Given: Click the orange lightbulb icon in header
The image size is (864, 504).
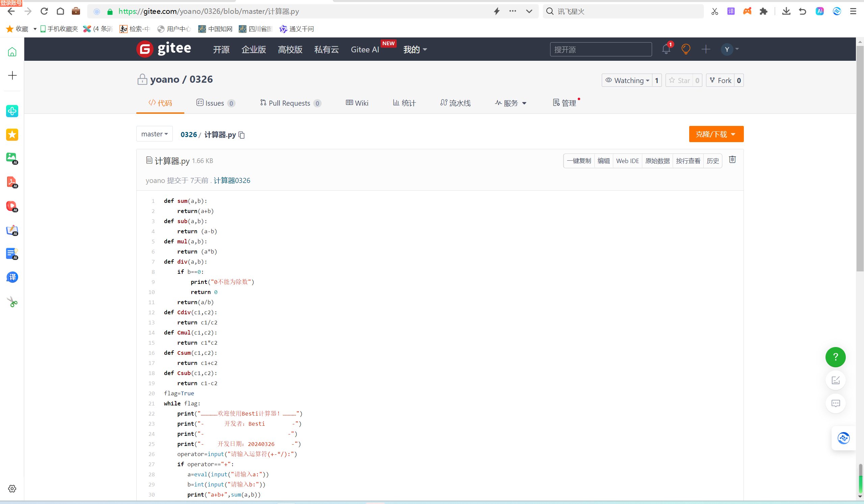Looking at the screenshot, I should tap(686, 49).
